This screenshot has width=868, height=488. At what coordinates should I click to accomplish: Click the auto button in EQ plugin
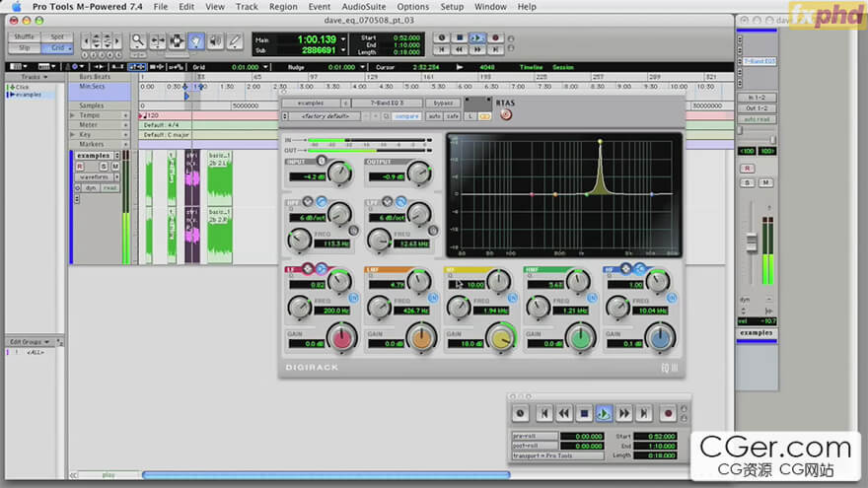click(435, 116)
